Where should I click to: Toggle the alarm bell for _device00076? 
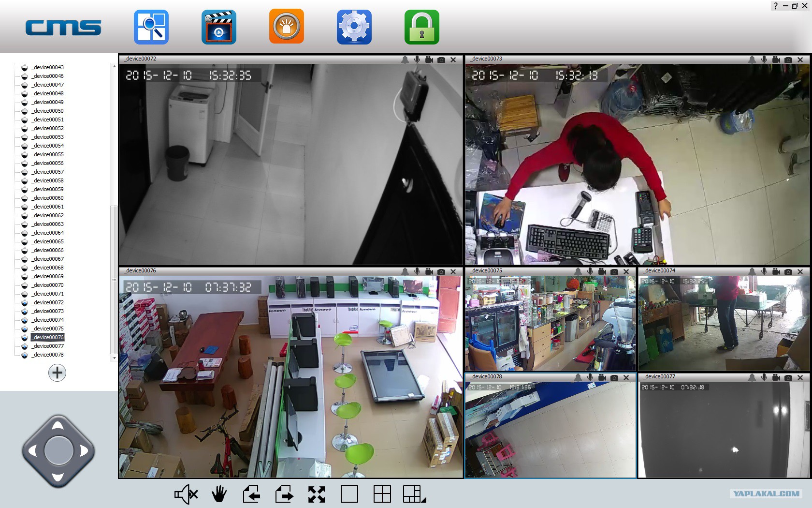click(405, 271)
